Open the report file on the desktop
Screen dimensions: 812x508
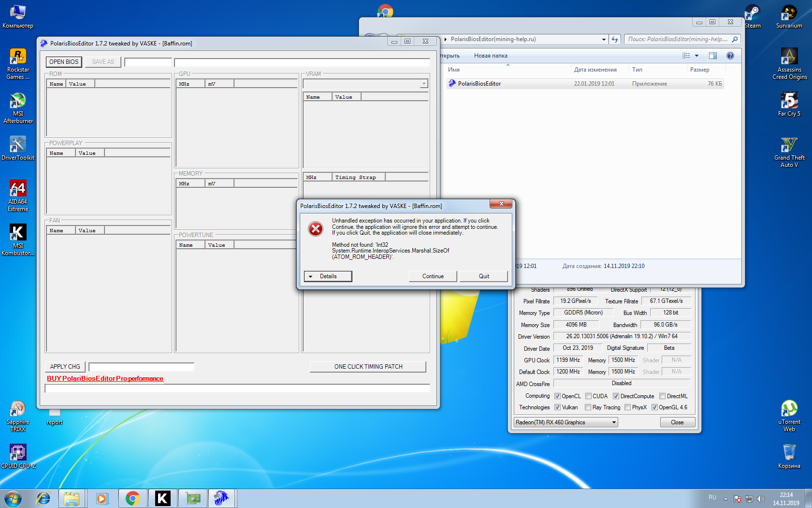point(55,417)
